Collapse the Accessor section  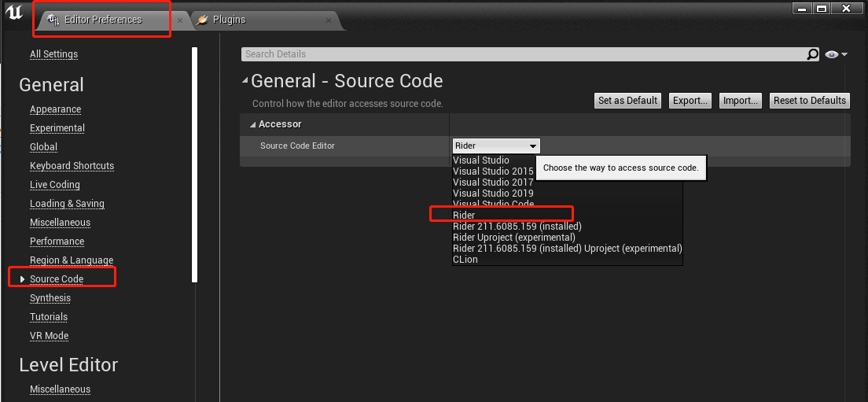[253, 124]
